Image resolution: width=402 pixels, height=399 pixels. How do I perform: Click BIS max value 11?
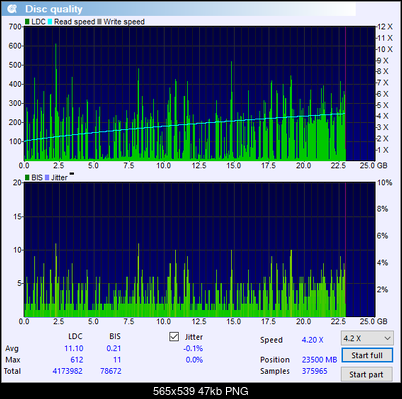117,360
